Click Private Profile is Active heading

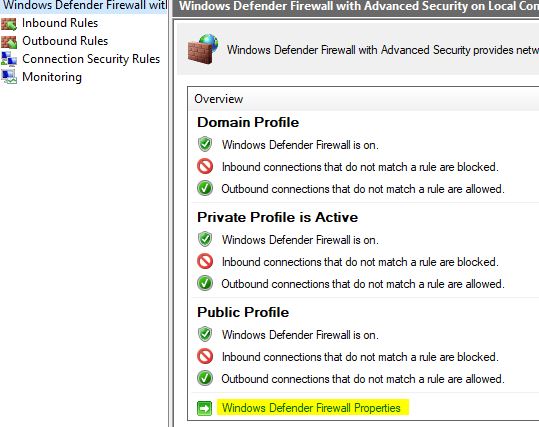(x=278, y=218)
